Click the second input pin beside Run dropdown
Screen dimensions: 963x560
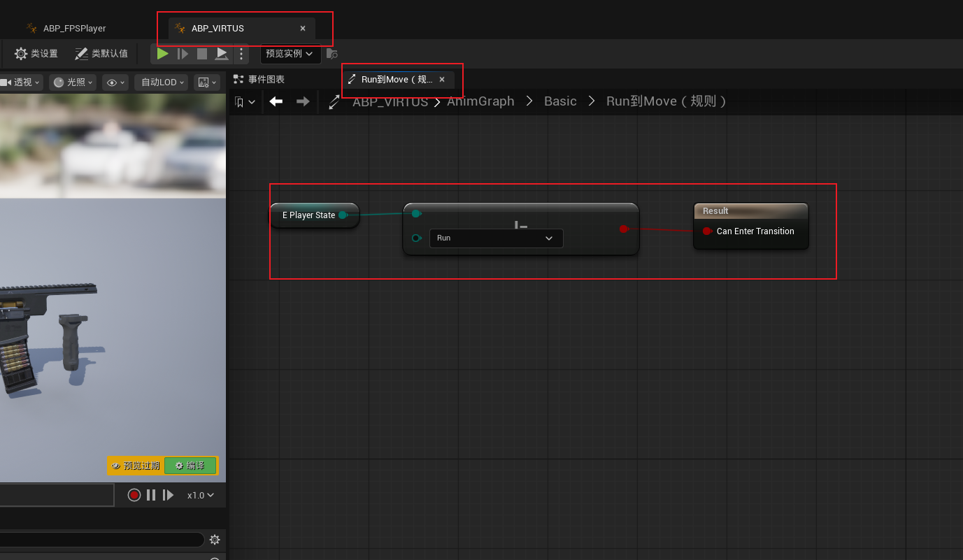(416, 238)
